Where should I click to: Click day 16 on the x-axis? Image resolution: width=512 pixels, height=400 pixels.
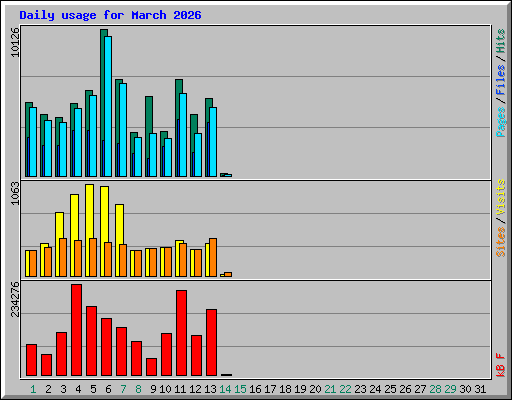255,389
